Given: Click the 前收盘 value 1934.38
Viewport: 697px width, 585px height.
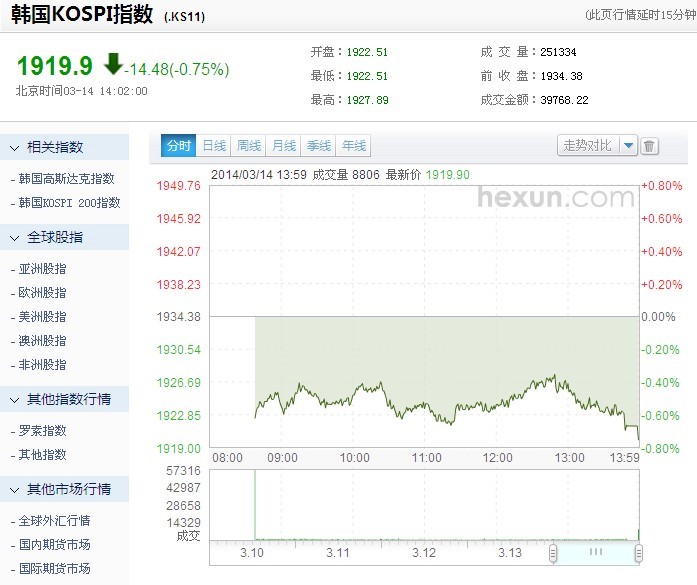Looking at the screenshot, I should pos(561,76).
